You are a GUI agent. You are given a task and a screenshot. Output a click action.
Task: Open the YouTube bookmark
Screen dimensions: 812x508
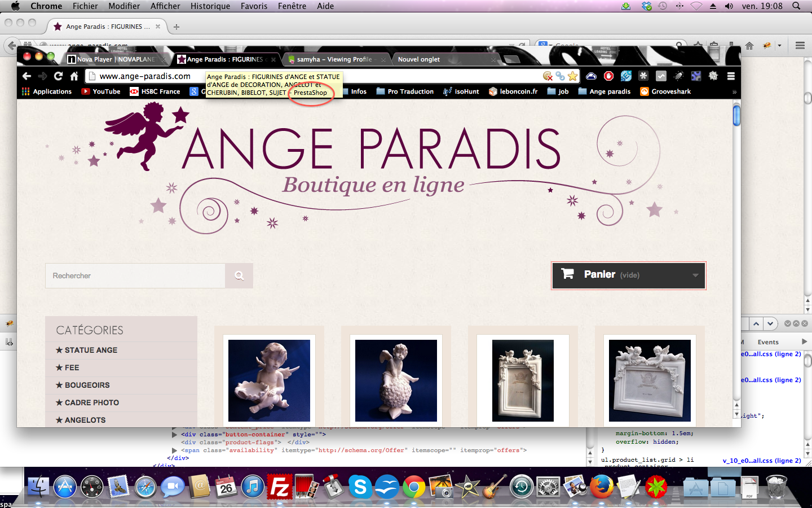(x=101, y=91)
